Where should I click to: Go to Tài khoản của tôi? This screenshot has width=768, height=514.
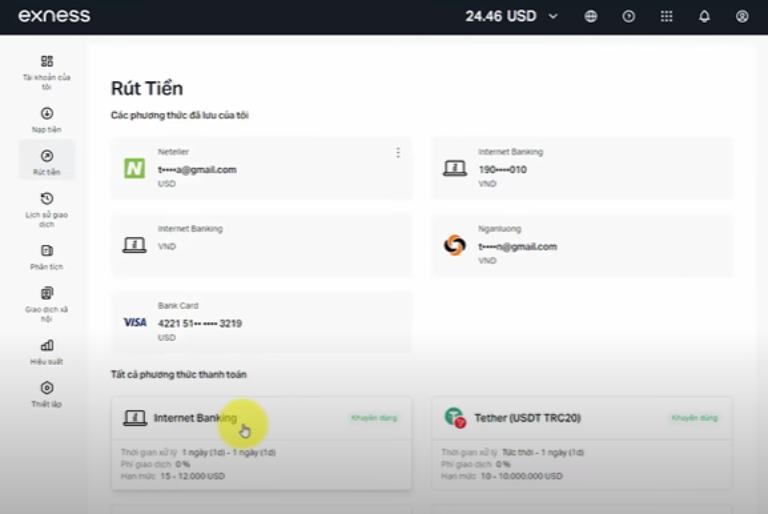[47, 72]
